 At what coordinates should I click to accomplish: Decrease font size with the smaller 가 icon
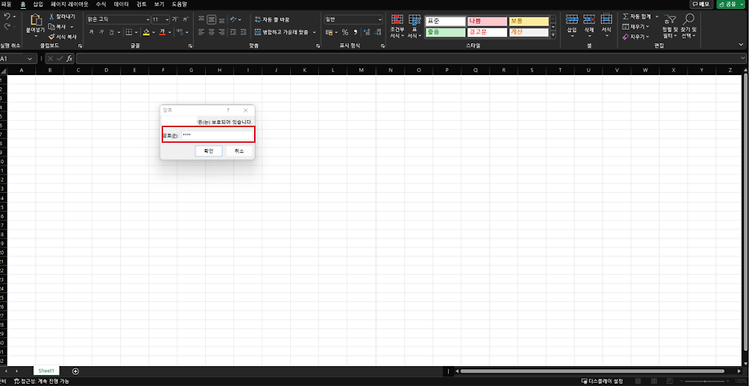(186, 20)
